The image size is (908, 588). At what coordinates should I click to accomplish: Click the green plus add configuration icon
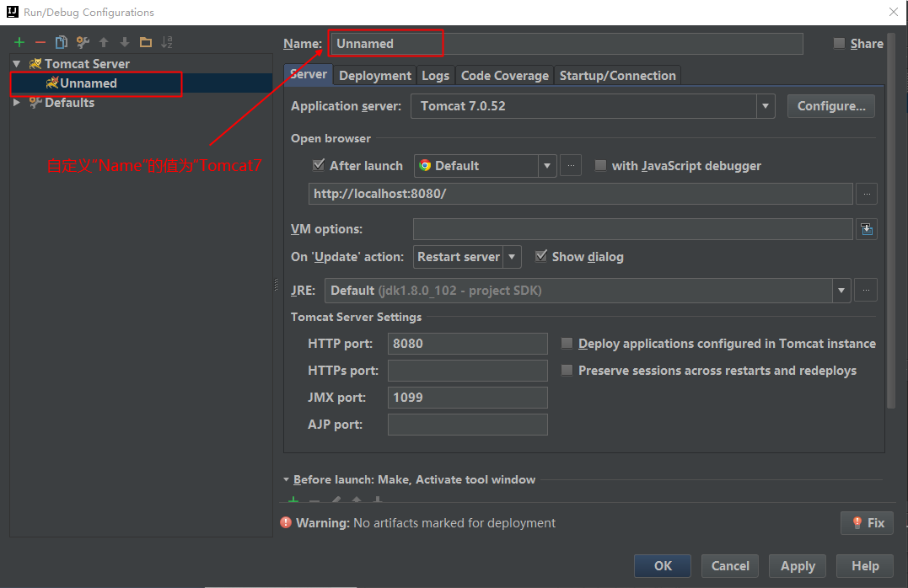19,42
